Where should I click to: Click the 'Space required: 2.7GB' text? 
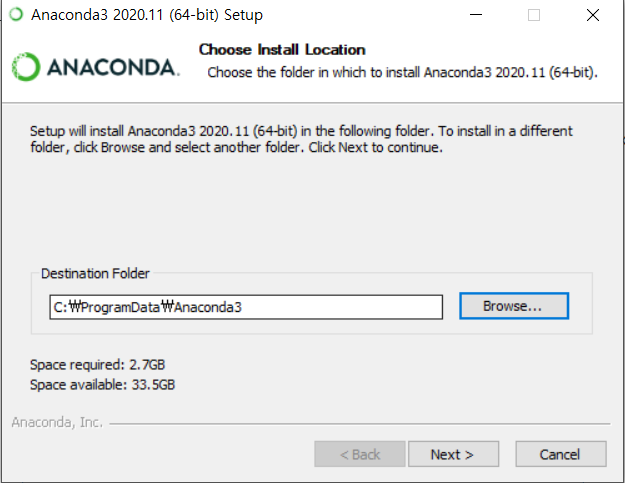pyautogui.click(x=97, y=365)
